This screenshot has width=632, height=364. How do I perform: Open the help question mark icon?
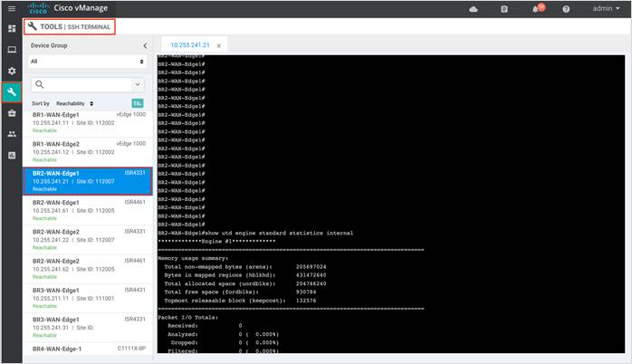point(566,9)
